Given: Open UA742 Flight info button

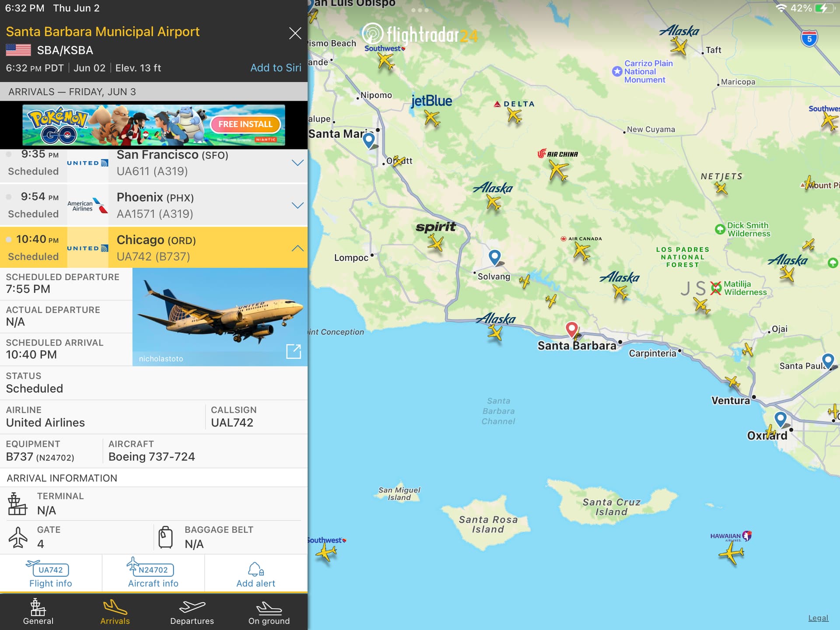Looking at the screenshot, I should (51, 574).
